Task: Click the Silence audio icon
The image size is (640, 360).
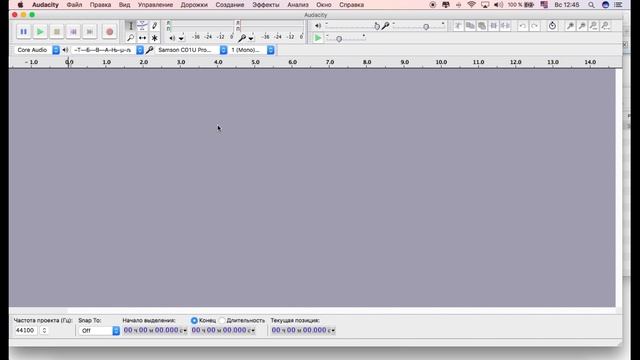Action: (x=505, y=26)
